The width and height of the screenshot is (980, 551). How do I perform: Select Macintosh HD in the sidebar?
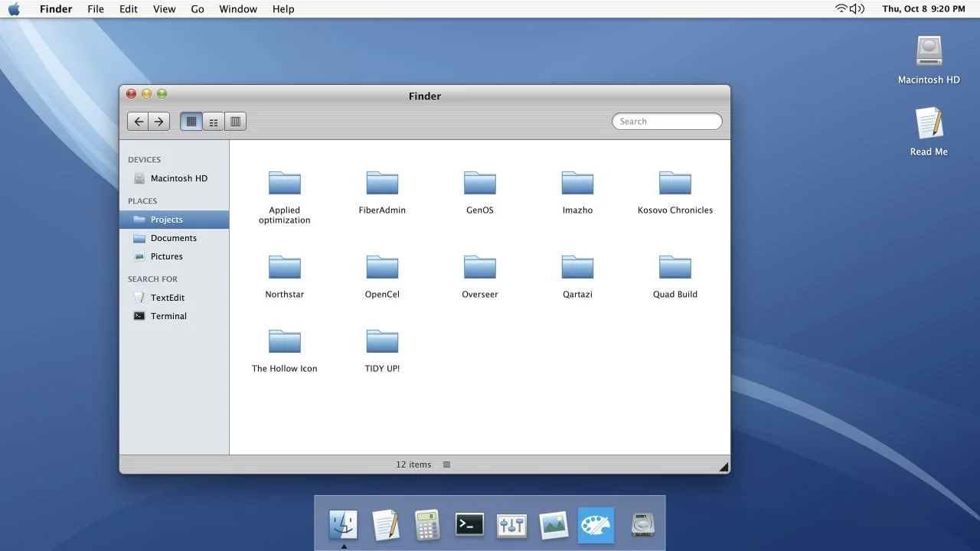(174, 178)
